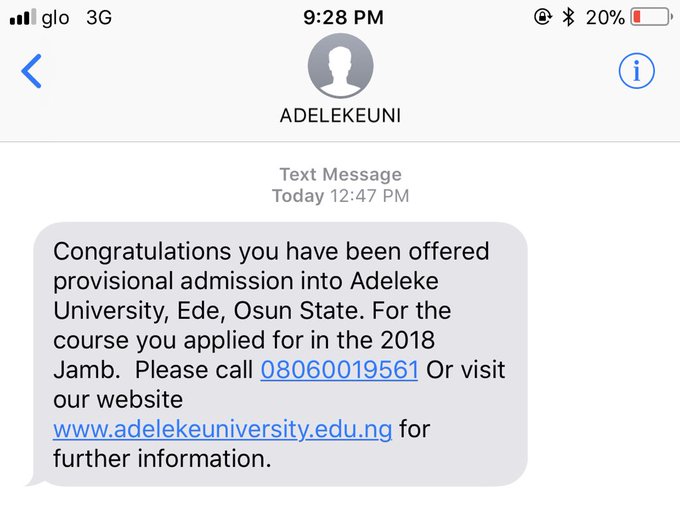Tap "further information." at message end
Image resolution: width=680 pixels, height=532 pixels.
click(162, 460)
